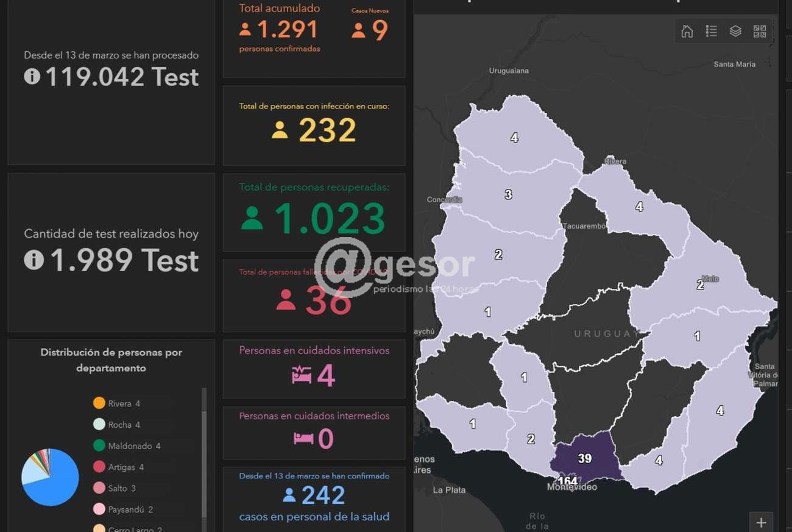Click the orange Rivera legend color dot
Screen dimensions: 792x532
(99, 403)
